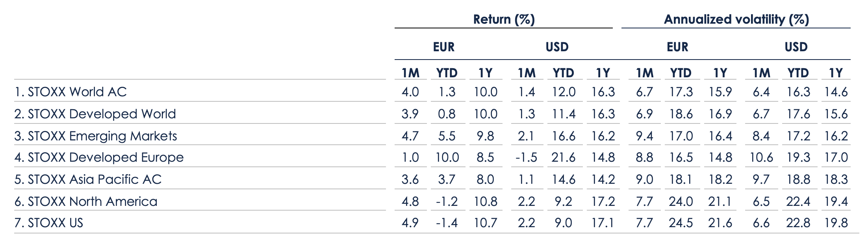
Task: Click the STOXX Asia Pacific AC label
Action: [x=88, y=179]
